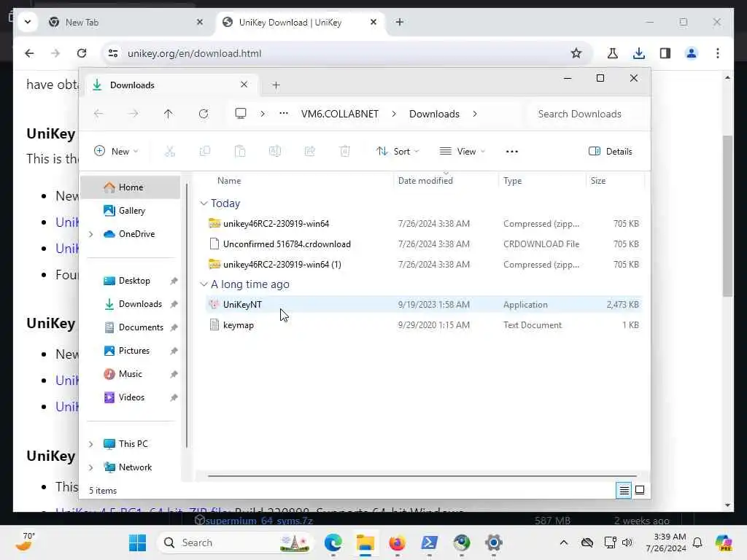Select Home in navigation pane
The image size is (747, 560).
click(131, 187)
